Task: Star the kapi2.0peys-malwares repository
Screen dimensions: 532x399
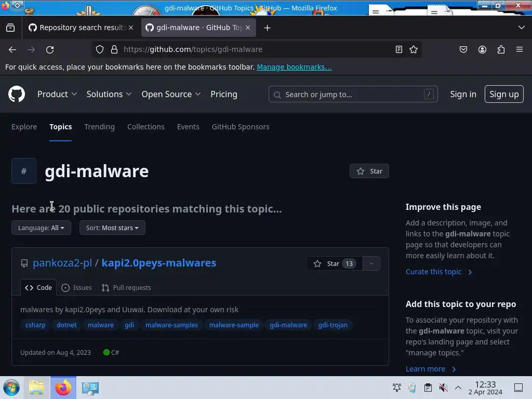Action: click(x=335, y=263)
